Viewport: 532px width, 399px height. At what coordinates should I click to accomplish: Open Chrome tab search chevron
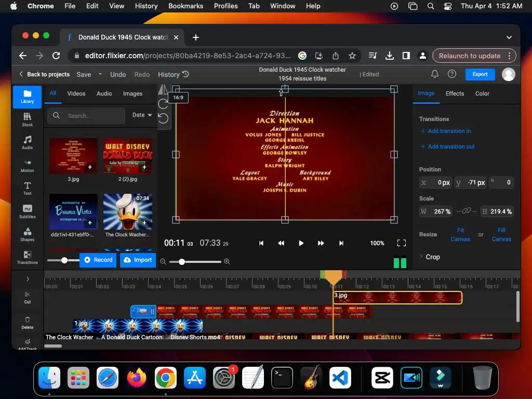[509, 37]
